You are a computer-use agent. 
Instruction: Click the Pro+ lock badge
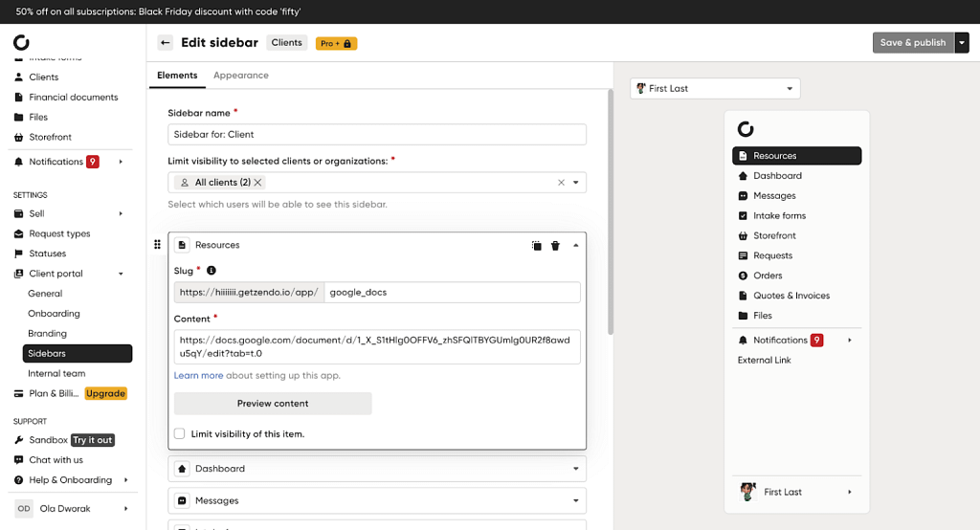click(x=336, y=43)
